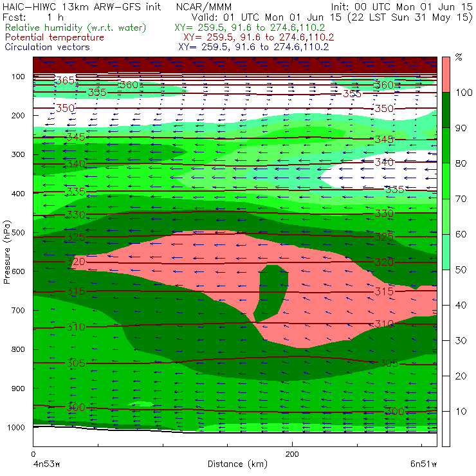This screenshot has width=476, height=476.
Task: Click the pink above-100% colorbar segment
Action: (x=446, y=75)
